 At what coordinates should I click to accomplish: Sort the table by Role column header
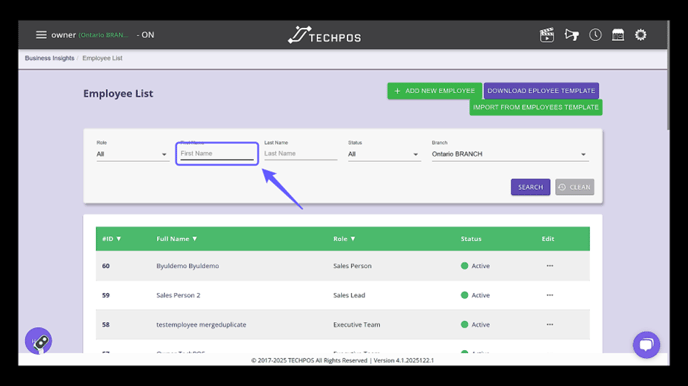pos(344,239)
